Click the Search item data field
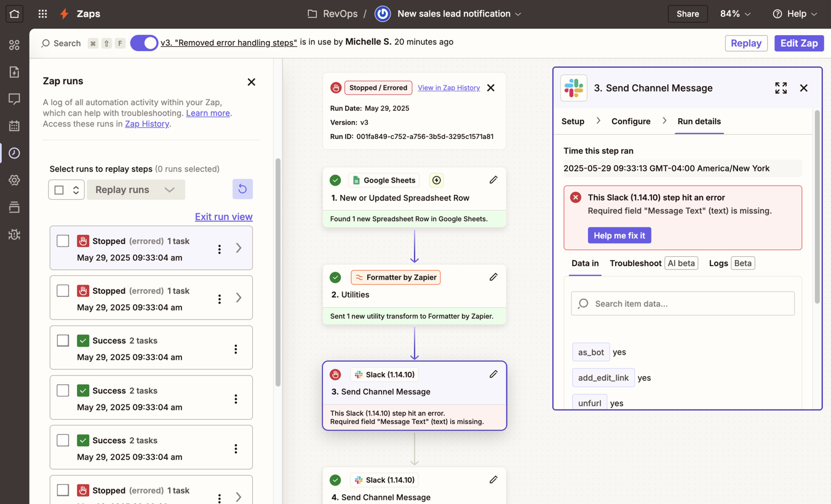This screenshot has width=831, height=504. click(683, 304)
